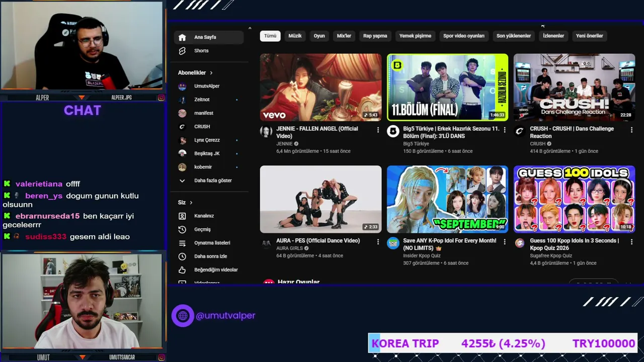Select the Oyun filter chip

tap(319, 36)
